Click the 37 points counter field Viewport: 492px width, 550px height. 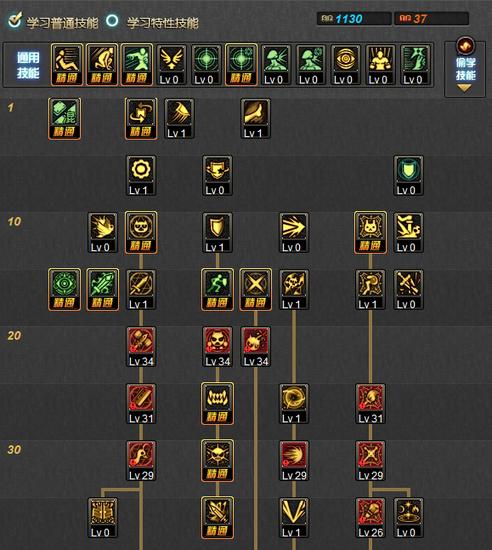pos(431,19)
